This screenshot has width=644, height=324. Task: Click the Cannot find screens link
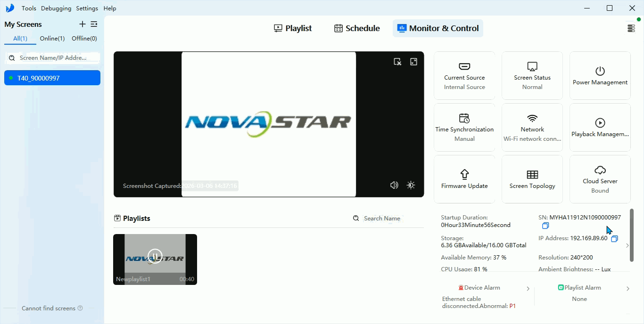click(49, 308)
